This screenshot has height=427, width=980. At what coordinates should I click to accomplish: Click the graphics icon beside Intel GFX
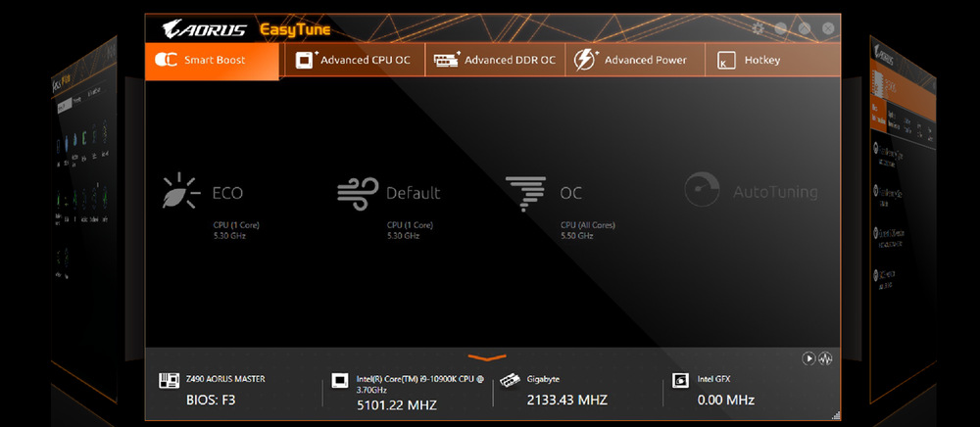[680, 380]
